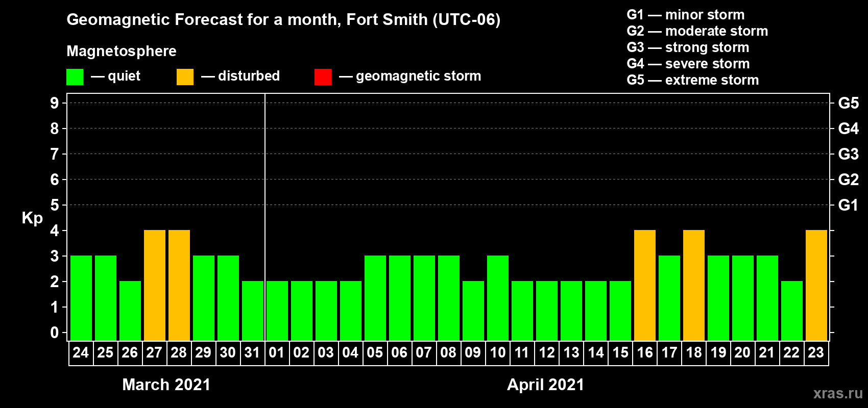
Task: Select the bar for April 05
Action: (x=375, y=298)
